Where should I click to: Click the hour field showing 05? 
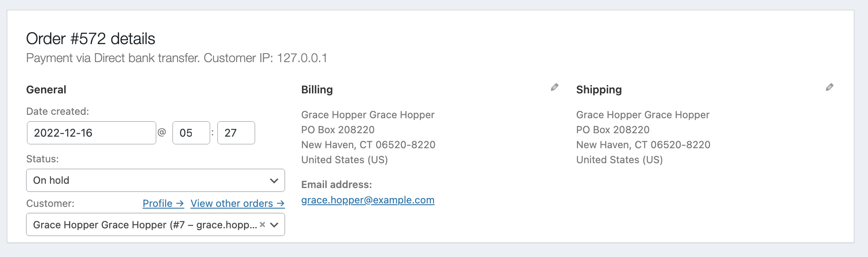point(191,133)
